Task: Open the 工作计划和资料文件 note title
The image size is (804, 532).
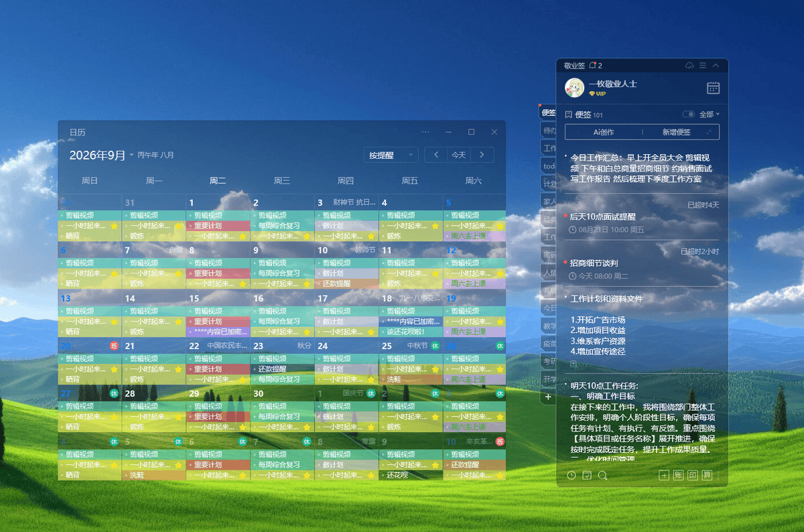Action: pyautogui.click(x=606, y=298)
